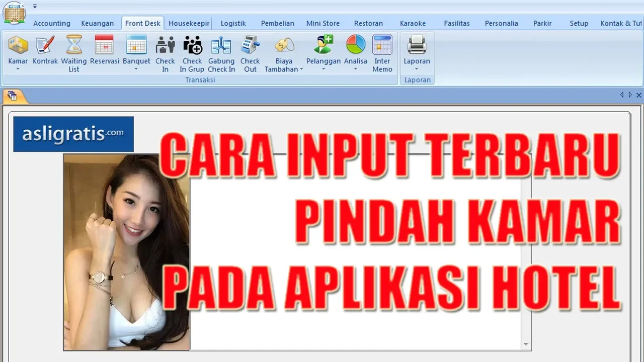
Task: Open the Kamar icon in ribbon
Action: tap(18, 45)
